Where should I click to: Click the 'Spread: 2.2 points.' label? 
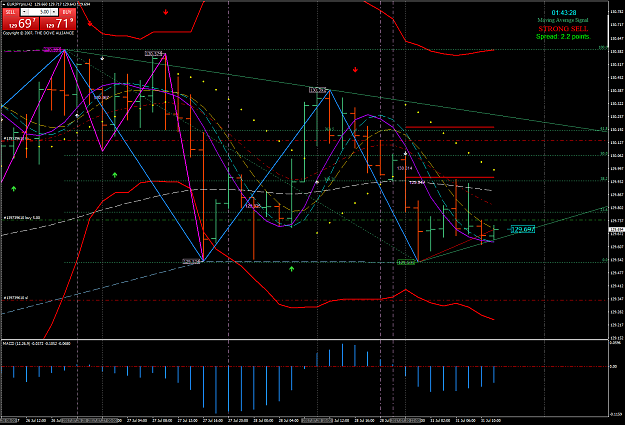(x=563, y=36)
